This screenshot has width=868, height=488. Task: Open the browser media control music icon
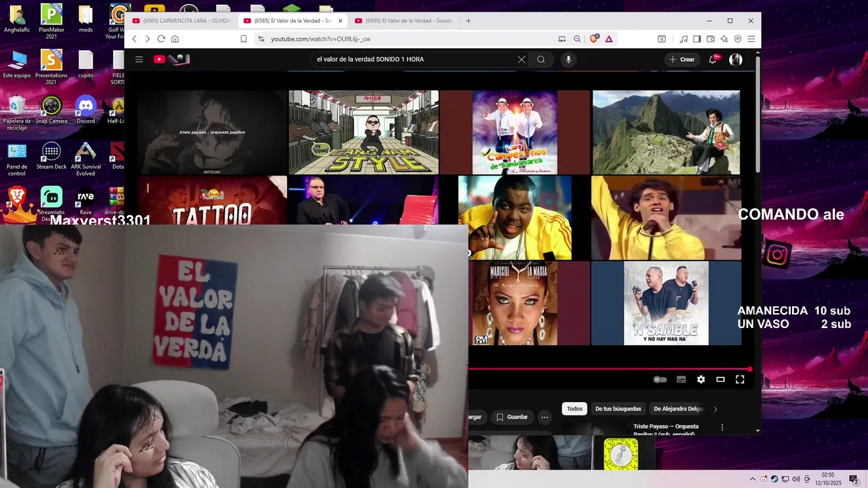[x=684, y=39]
